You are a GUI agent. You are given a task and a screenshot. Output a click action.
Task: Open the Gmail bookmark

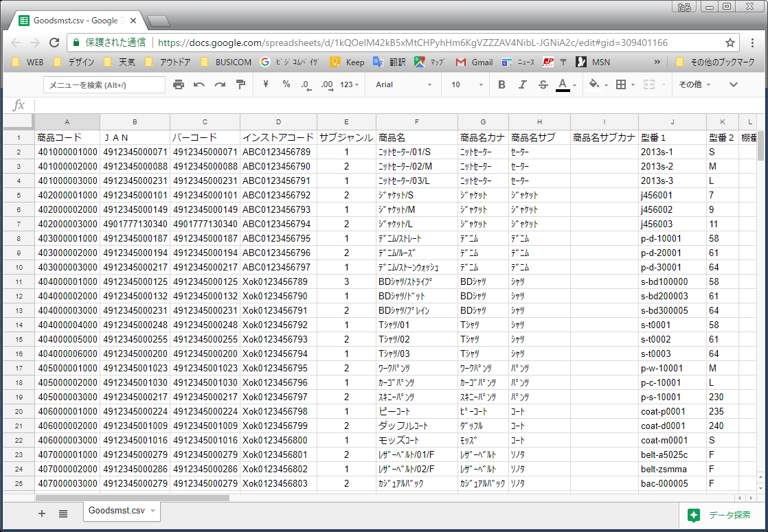(475, 62)
